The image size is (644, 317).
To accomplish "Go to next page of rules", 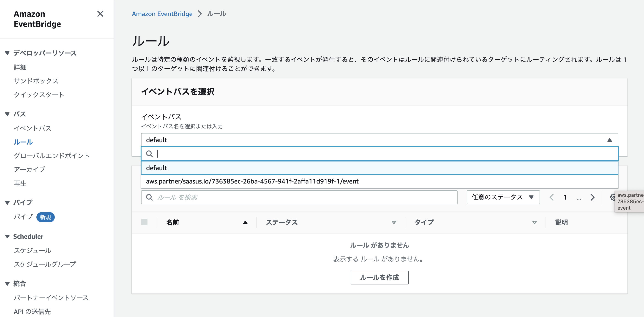I will (592, 197).
